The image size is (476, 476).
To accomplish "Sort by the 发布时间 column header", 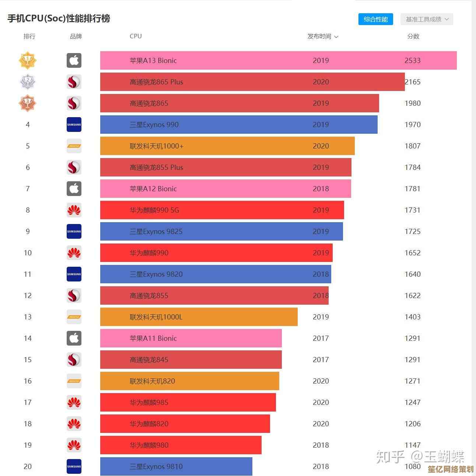I will [322, 36].
